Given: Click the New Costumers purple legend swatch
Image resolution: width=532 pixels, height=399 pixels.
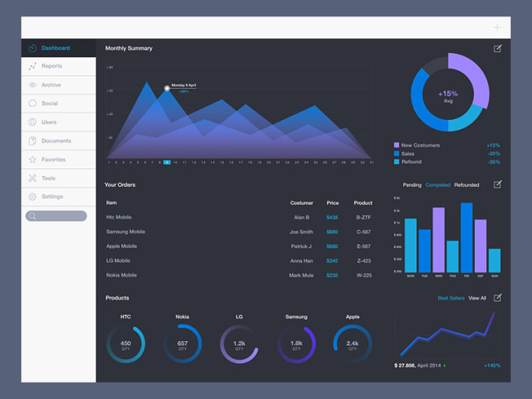Looking at the screenshot, I should point(397,146).
